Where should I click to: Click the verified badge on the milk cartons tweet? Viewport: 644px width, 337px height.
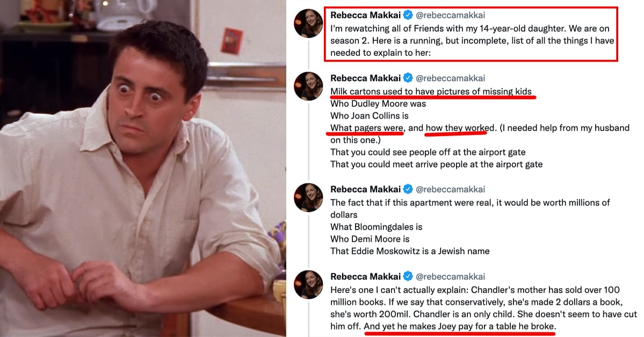point(408,78)
